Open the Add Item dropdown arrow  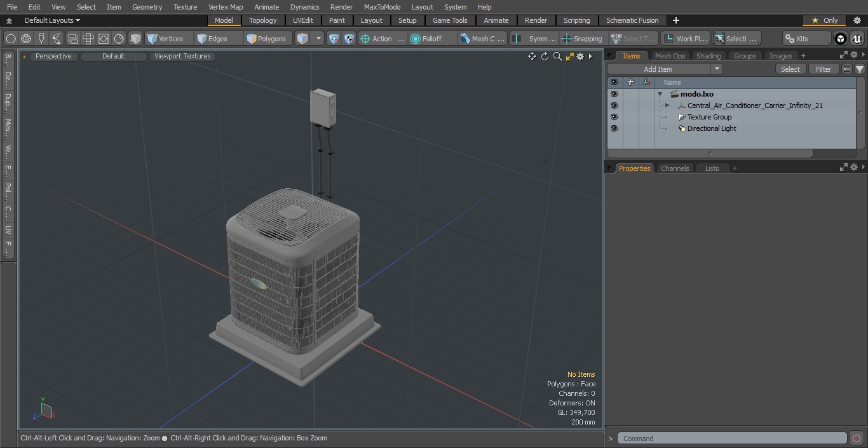click(x=717, y=69)
